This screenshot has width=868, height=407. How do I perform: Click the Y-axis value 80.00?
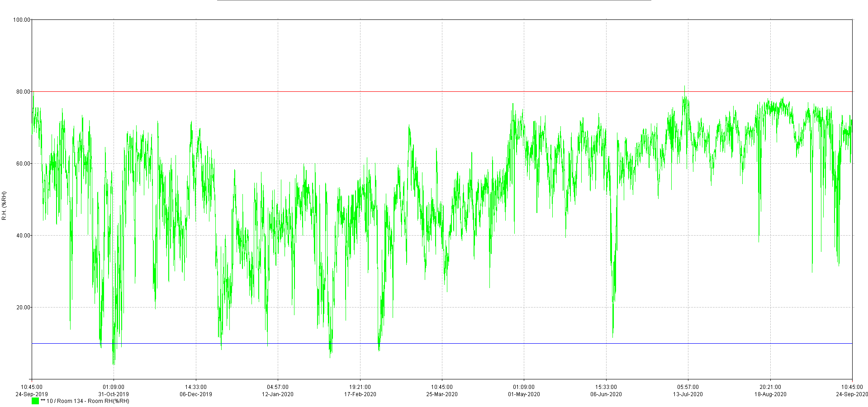click(23, 92)
